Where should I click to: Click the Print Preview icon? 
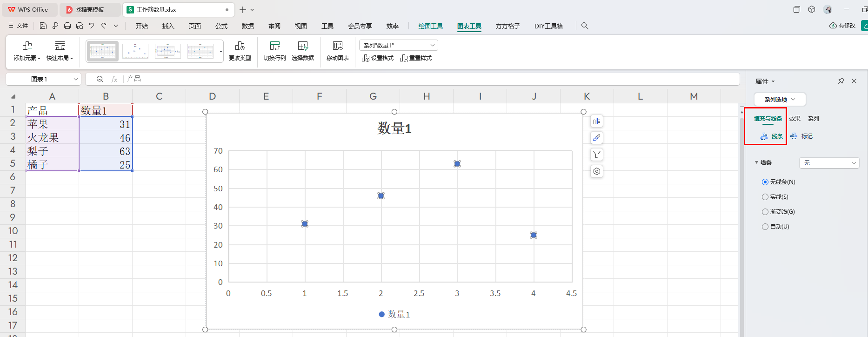coord(80,26)
